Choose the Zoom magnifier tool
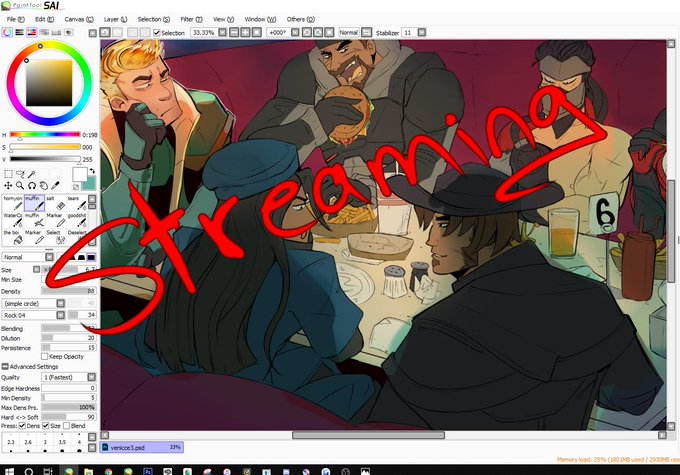The image size is (680, 475). (x=20, y=186)
